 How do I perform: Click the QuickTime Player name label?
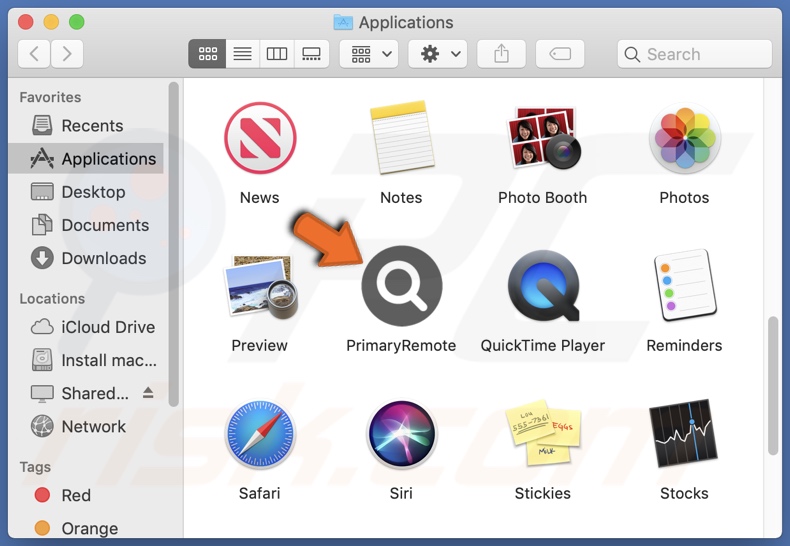point(543,346)
